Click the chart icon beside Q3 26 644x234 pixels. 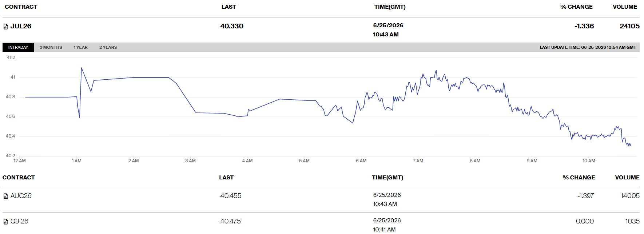(6, 222)
